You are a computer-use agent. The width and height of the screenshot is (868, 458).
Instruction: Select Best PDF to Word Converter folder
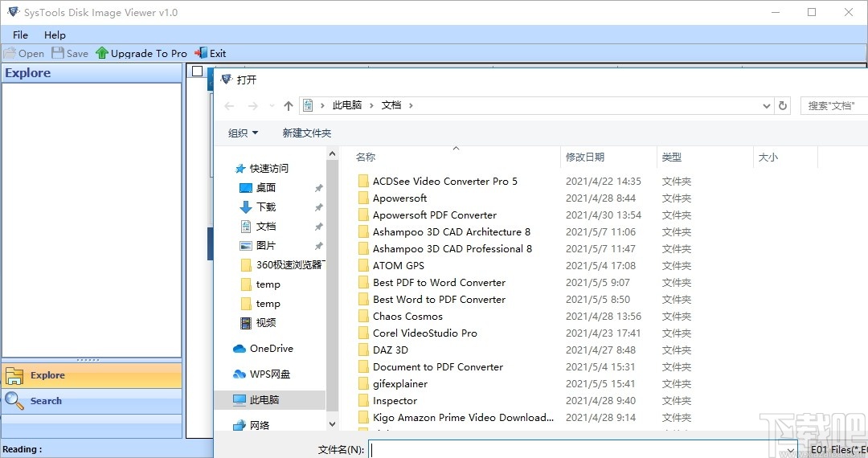[x=439, y=283]
